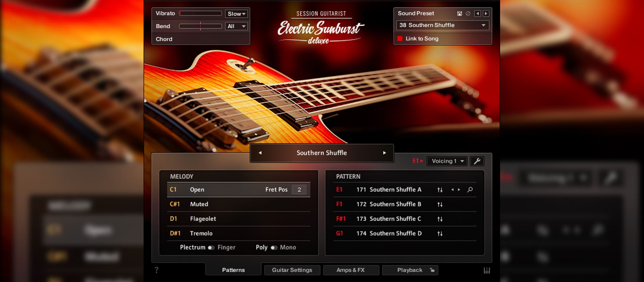The image size is (644, 282).
Task: Switch to the Patterns tab
Action: pos(233,270)
